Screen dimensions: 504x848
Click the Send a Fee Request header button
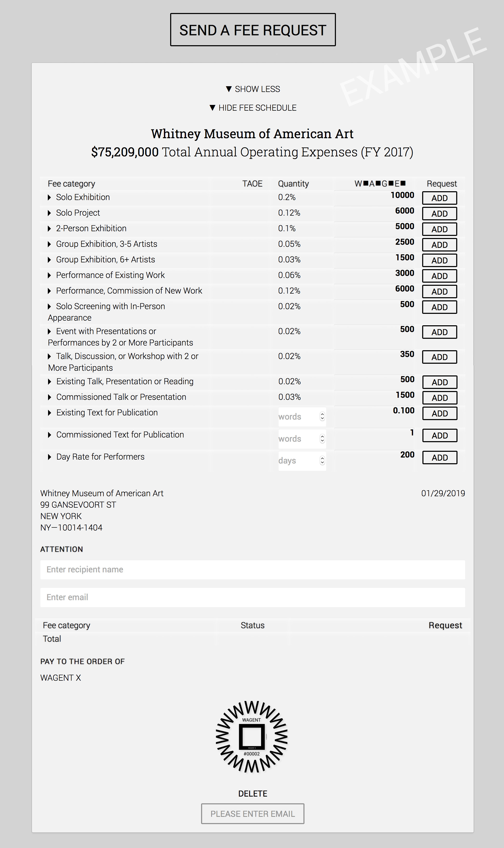pos(253,30)
